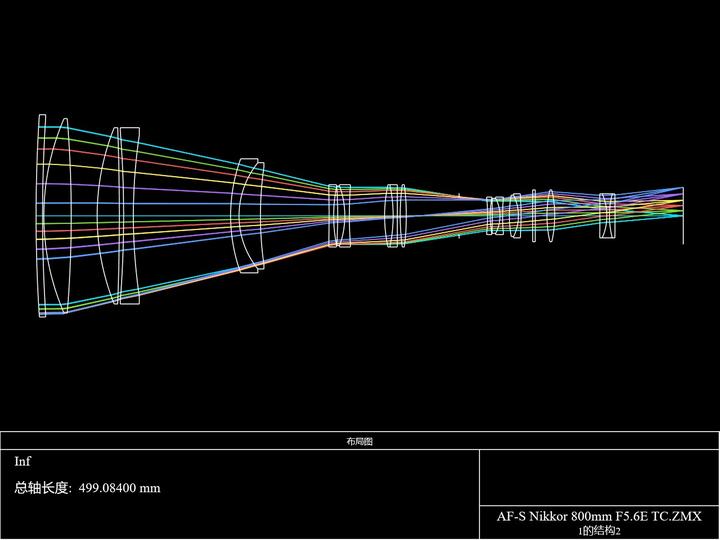This screenshot has width=720, height=540.
Task: Select the teleconverter doublet nearest the image plane
Action: pyautogui.click(x=607, y=215)
